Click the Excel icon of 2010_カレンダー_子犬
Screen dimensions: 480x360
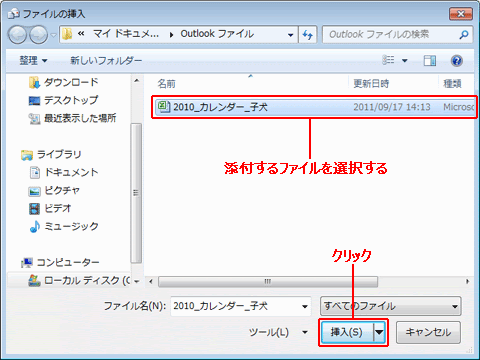click(164, 107)
